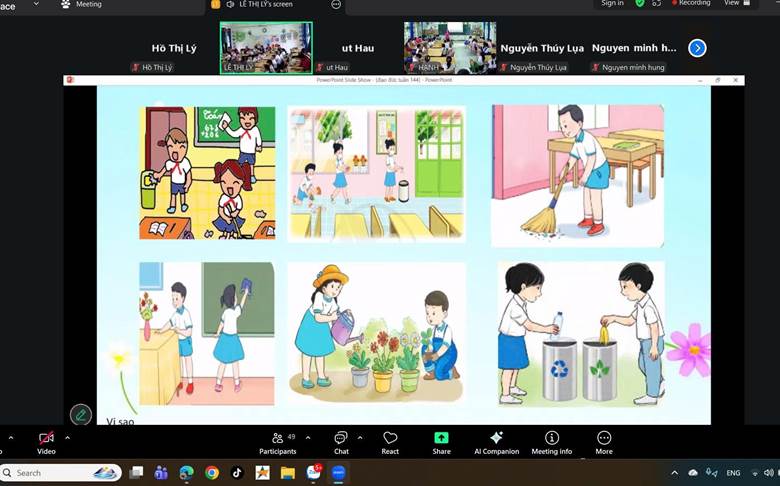This screenshot has height=486, width=780.
Task: Click the Participants icon in Zoom toolbar
Action: click(x=277, y=439)
